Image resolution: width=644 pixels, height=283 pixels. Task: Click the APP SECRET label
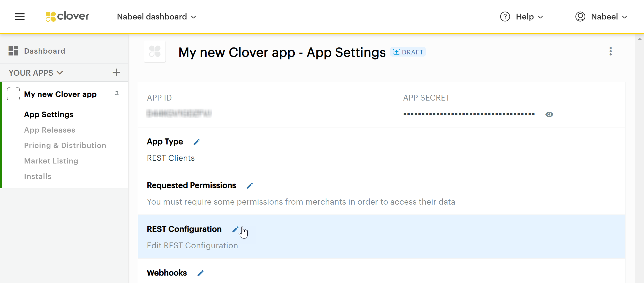(x=426, y=98)
